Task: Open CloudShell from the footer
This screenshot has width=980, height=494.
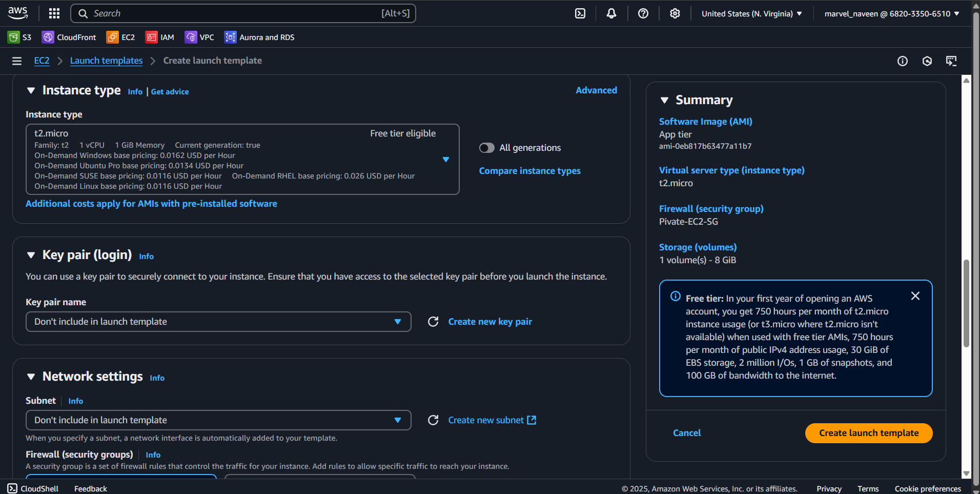Action: [33, 489]
